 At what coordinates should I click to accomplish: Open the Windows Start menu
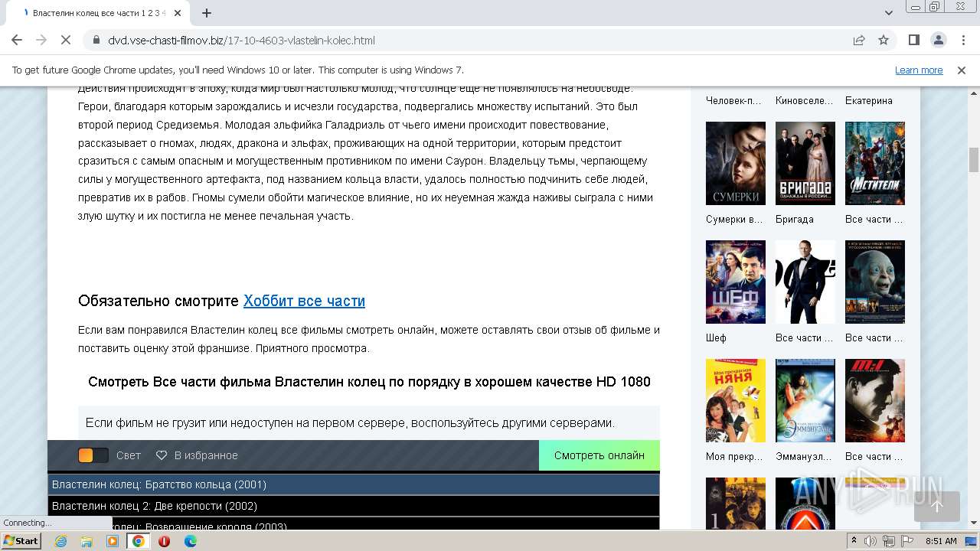click(x=21, y=541)
